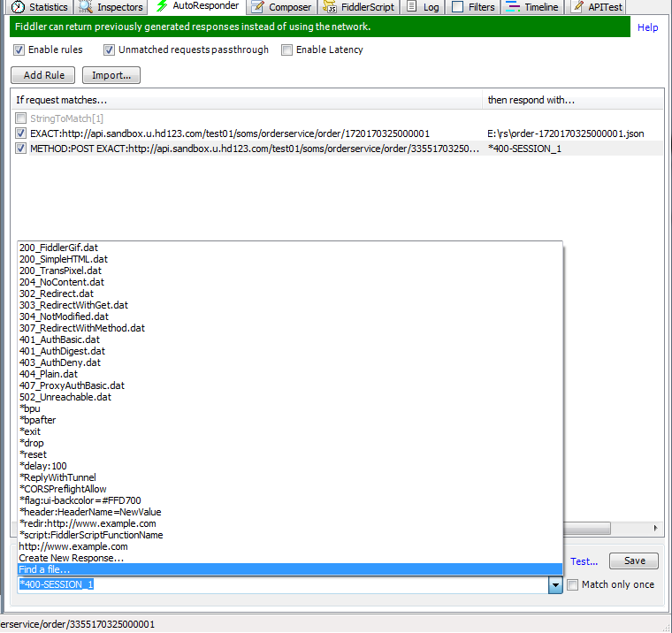This screenshot has width=672, height=633.
Task: Choose *ReplyWithTunnel option
Action: pos(290,478)
